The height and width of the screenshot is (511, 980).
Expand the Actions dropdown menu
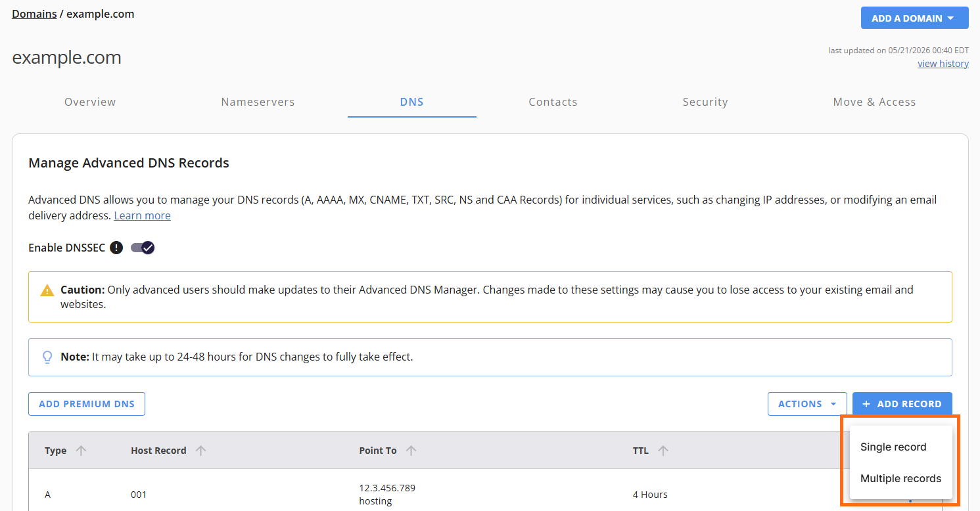(807, 404)
